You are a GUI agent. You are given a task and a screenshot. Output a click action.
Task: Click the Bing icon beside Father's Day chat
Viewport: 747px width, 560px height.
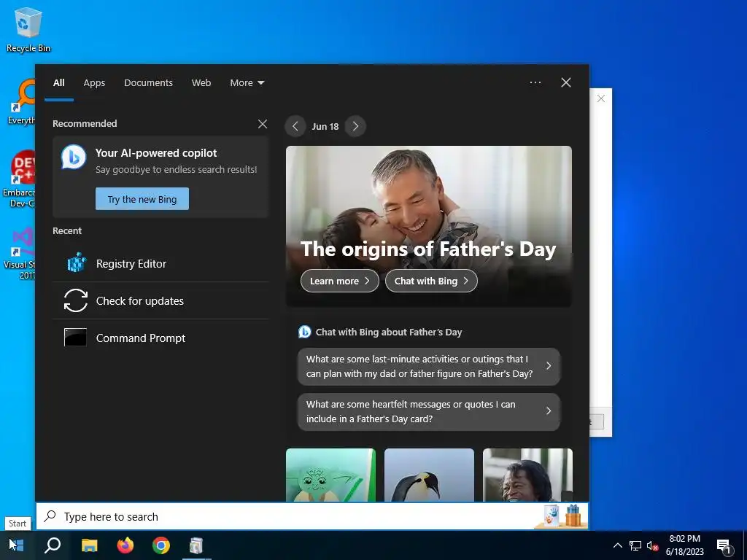coord(304,332)
